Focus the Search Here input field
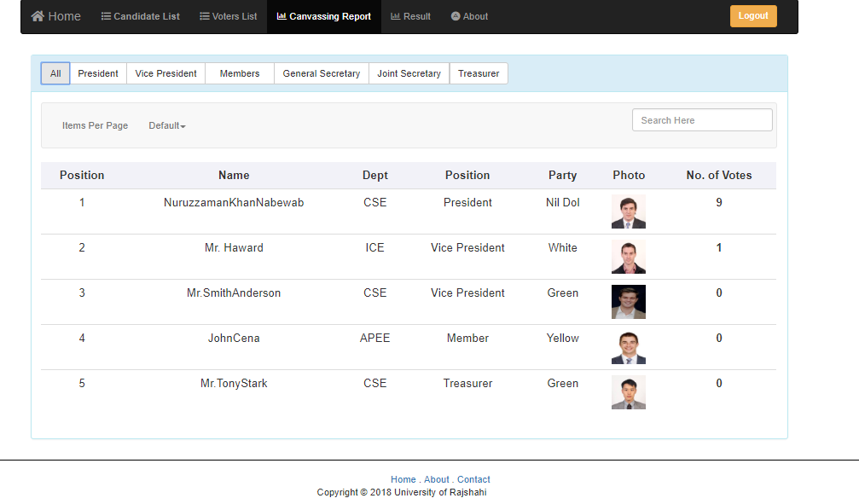This screenshot has height=504, width=859. point(702,120)
